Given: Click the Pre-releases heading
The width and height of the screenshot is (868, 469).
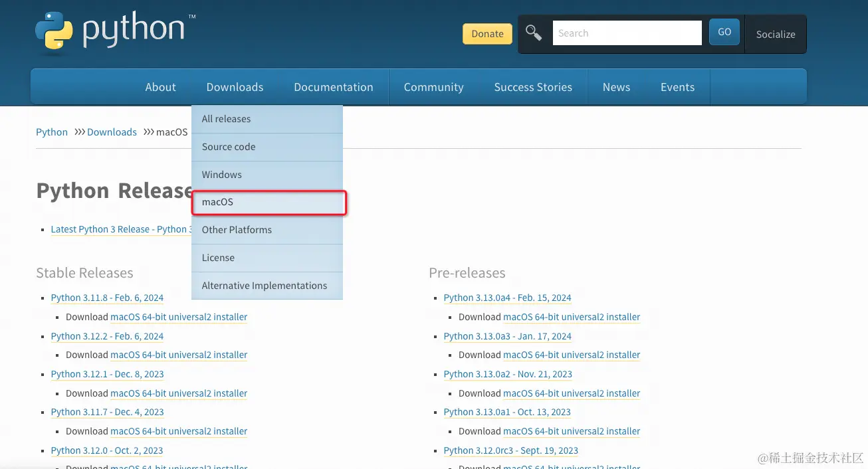Looking at the screenshot, I should 467,273.
